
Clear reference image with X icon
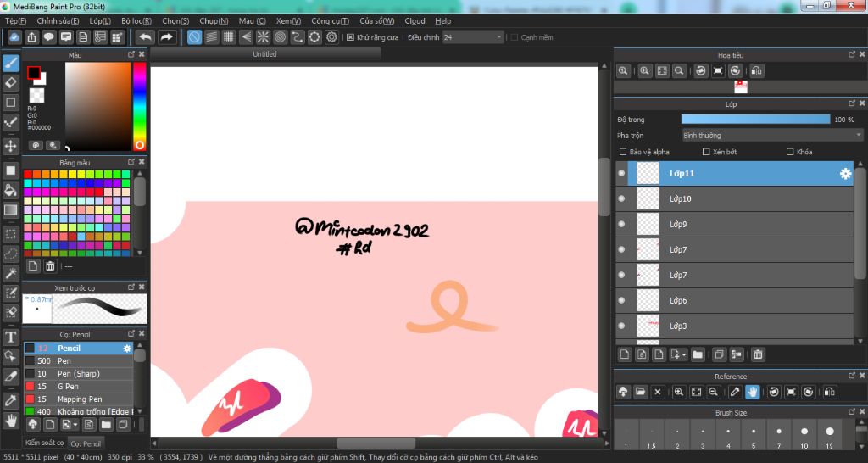(x=658, y=392)
